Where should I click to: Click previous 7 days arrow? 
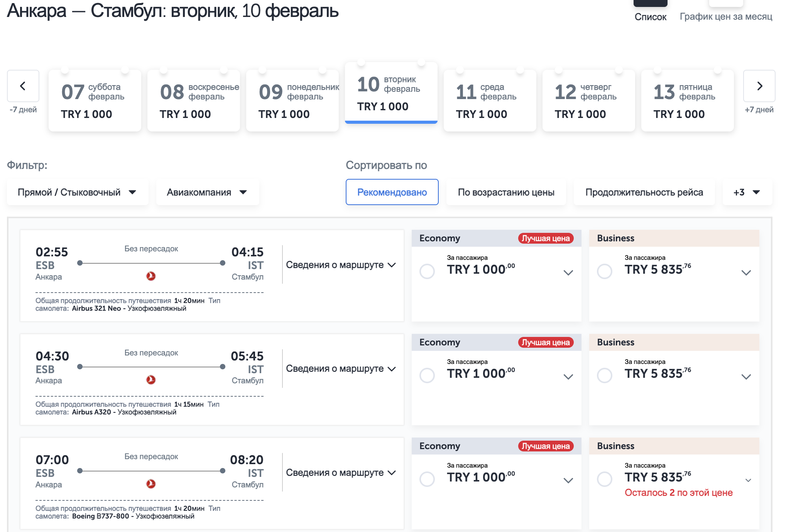point(23,86)
